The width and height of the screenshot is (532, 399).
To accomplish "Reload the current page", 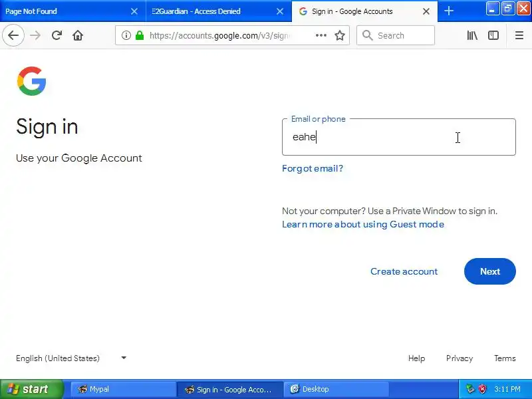I will (x=57, y=35).
